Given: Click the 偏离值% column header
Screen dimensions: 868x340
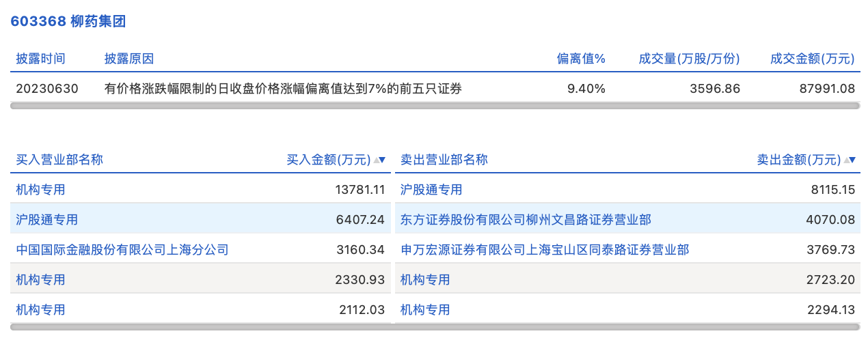Looking at the screenshot, I should click(581, 59).
